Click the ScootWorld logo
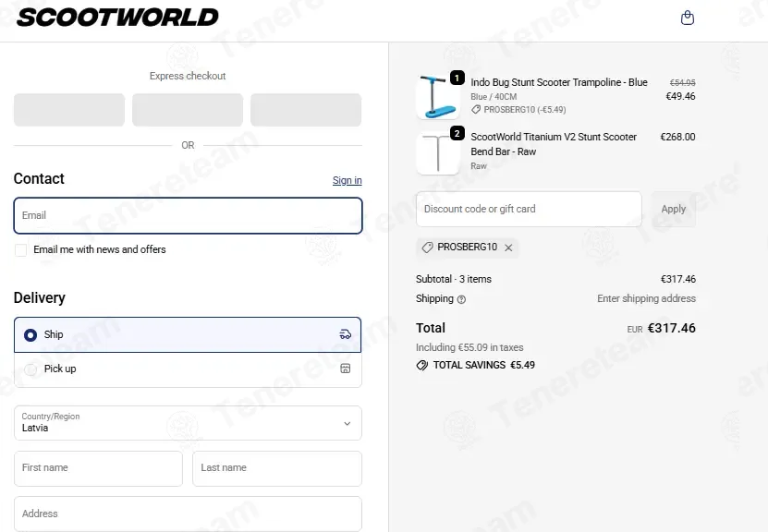768x532 pixels. pyautogui.click(x=117, y=18)
